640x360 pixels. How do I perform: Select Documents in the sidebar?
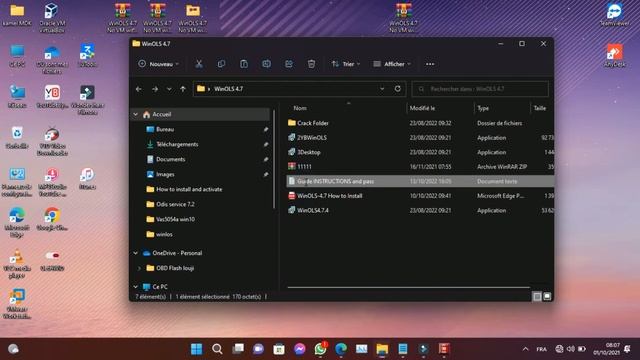pyautogui.click(x=171, y=159)
